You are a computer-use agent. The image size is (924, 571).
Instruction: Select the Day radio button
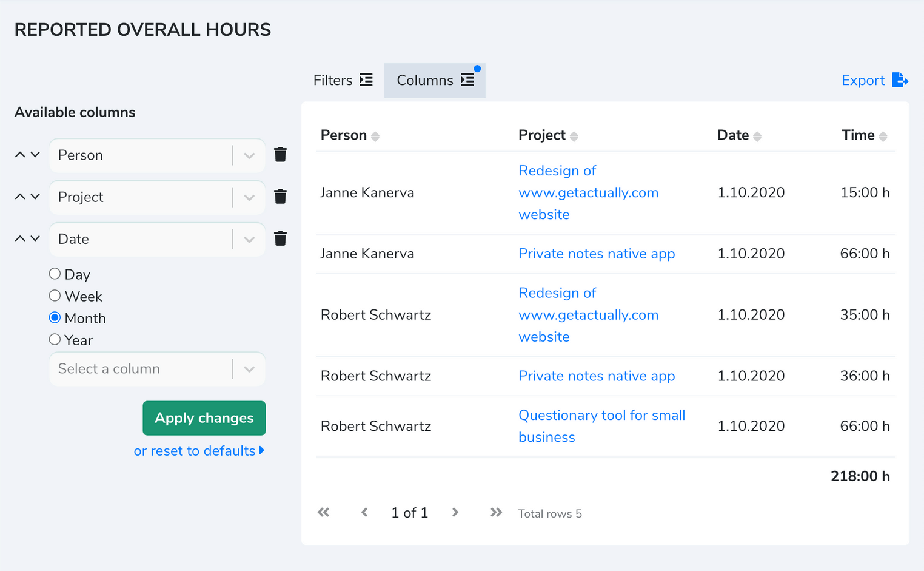(x=55, y=274)
